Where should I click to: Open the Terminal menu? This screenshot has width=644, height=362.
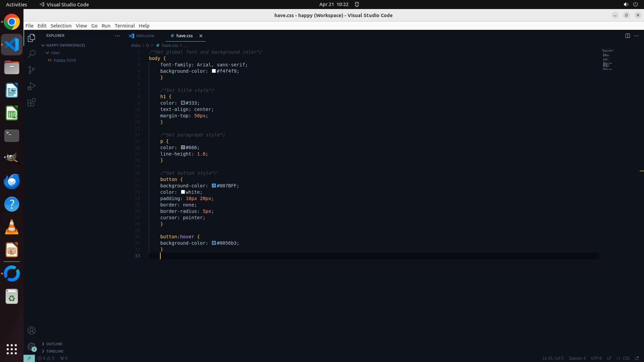(x=124, y=26)
